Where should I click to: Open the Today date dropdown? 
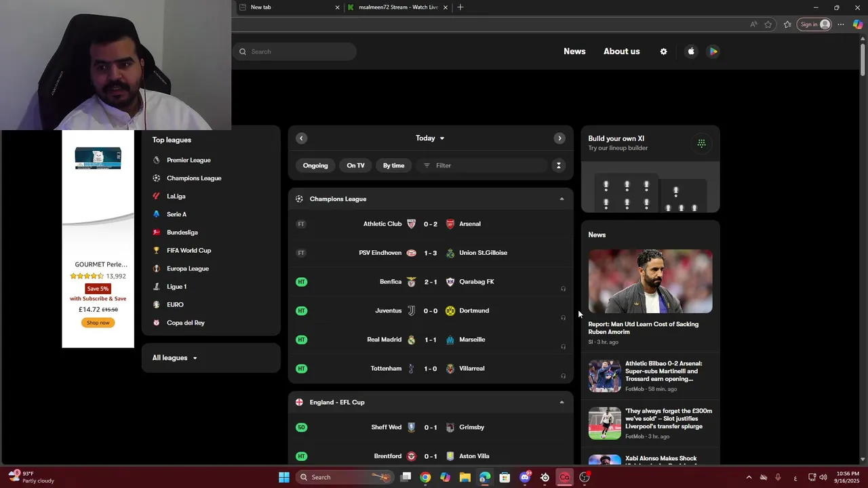click(430, 138)
